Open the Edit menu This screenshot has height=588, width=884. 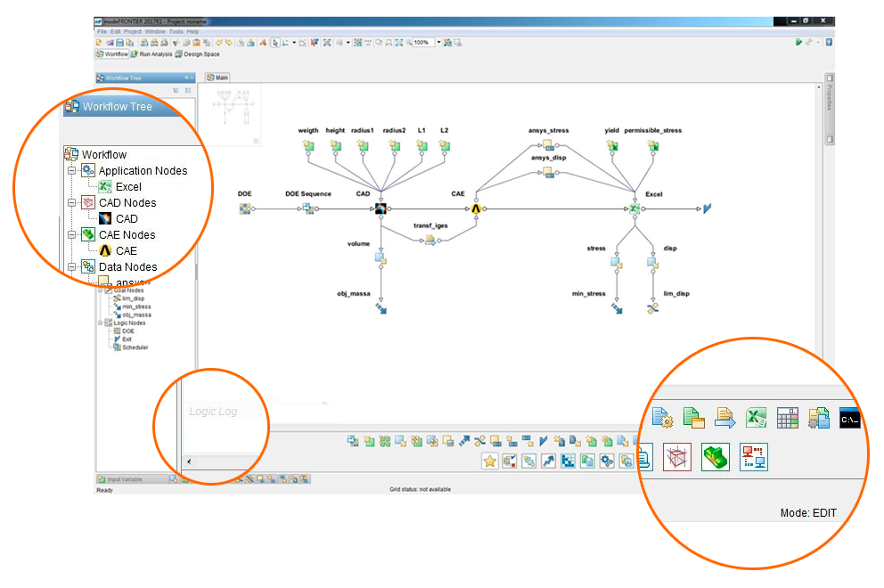(x=116, y=31)
